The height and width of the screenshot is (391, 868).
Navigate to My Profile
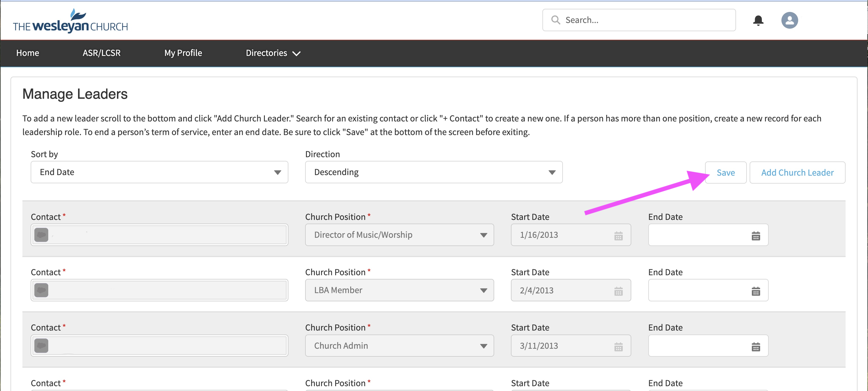(183, 53)
